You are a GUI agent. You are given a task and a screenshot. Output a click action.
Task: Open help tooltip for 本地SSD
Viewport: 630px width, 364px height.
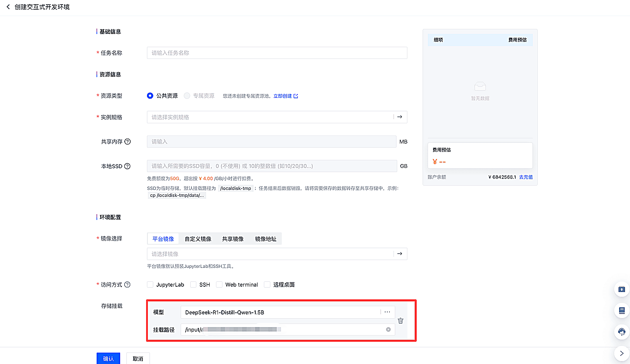click(x=127, y=166)
